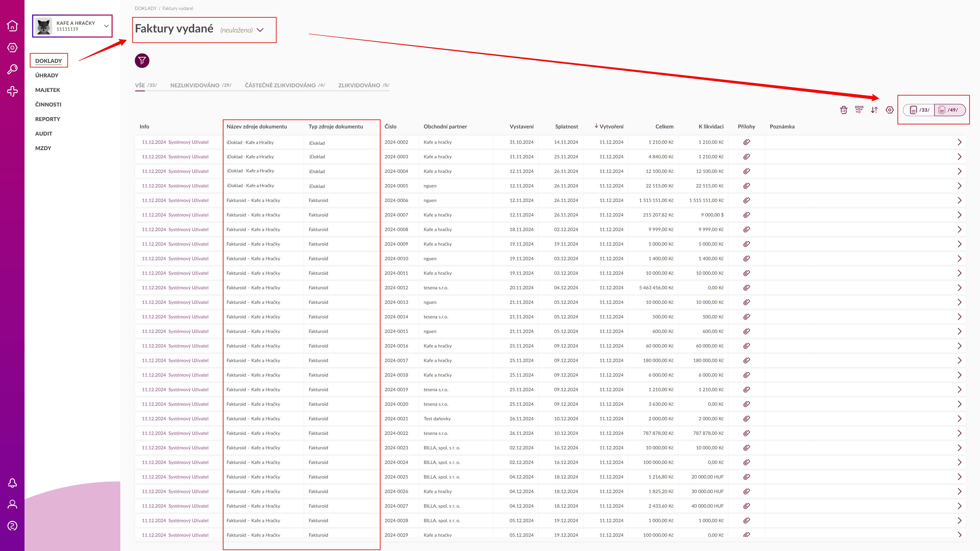This screenshot has width=980, height=551.
Task: Click Poznámka column header
Action: (782, 126)
